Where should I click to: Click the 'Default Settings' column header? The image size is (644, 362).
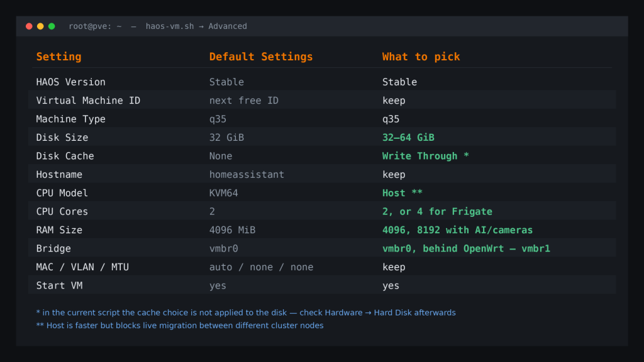coord(261,57)
